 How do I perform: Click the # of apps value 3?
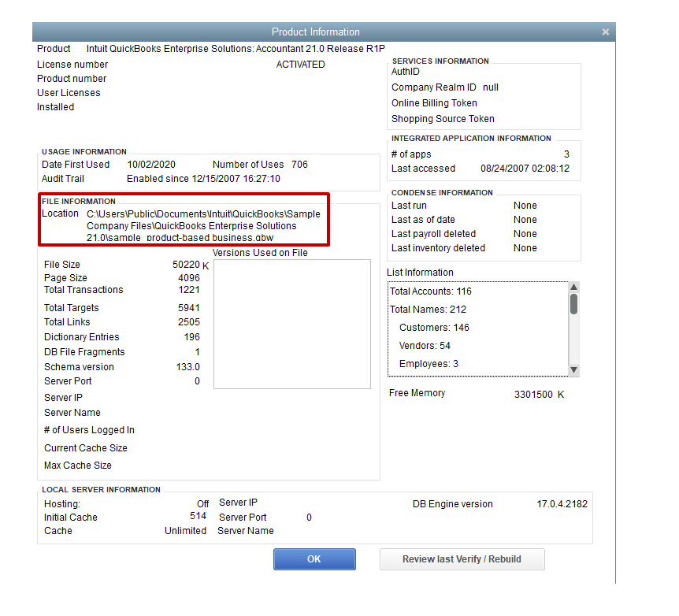tap(566, 154)
